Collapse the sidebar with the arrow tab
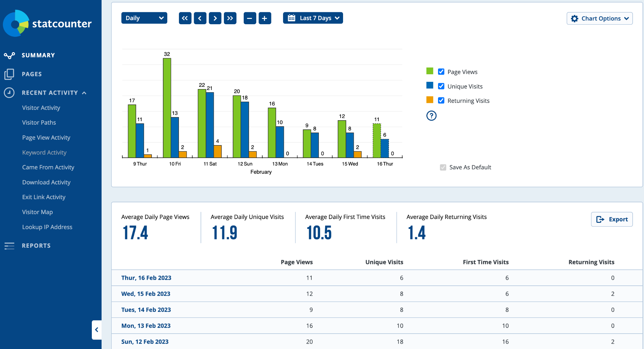This screenshot has width=644, height=349. click(97, 329)
